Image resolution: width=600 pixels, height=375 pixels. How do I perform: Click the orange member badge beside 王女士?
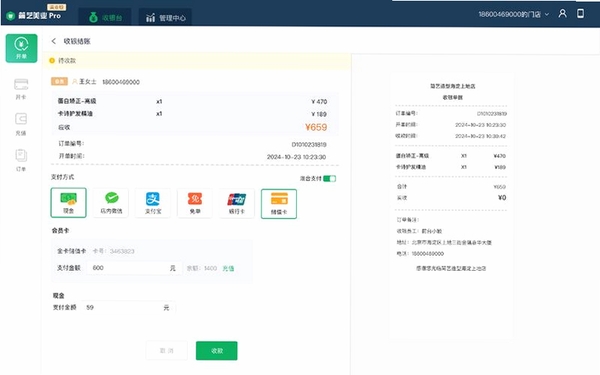(x=59, y=82)
